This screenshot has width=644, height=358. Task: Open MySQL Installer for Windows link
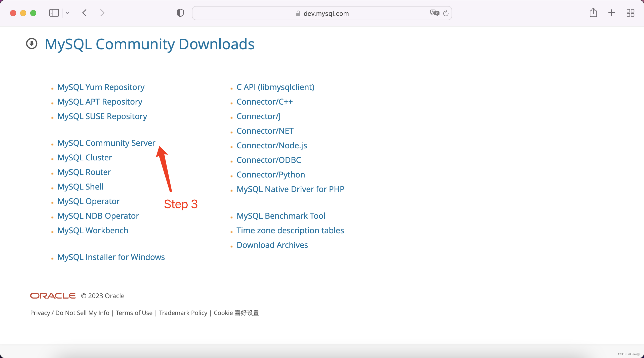coord(111,257)
